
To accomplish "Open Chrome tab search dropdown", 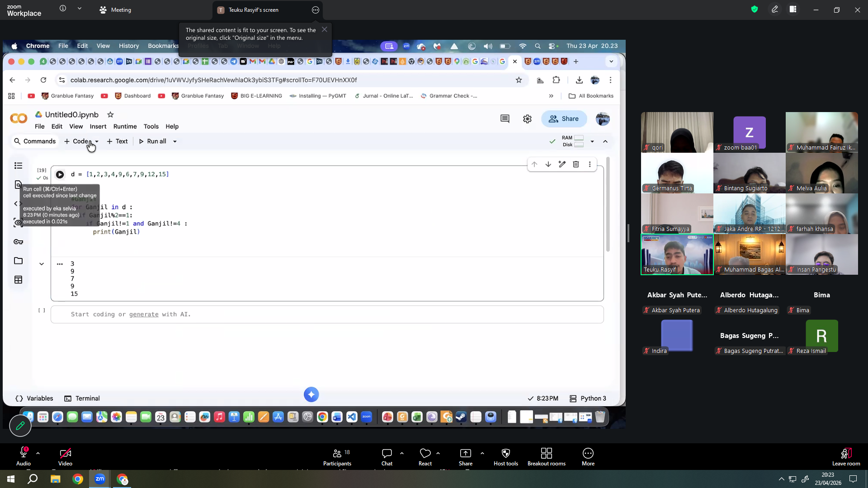I will [611, 61].
